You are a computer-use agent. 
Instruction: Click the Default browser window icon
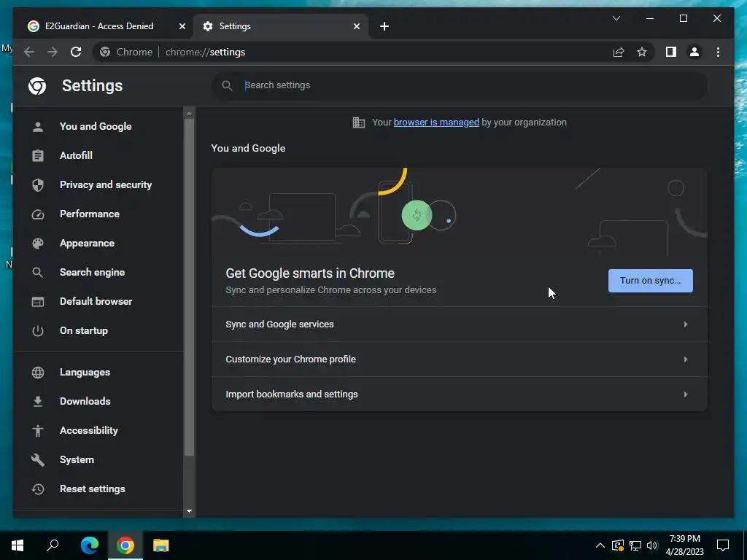[x=38, y=302]
